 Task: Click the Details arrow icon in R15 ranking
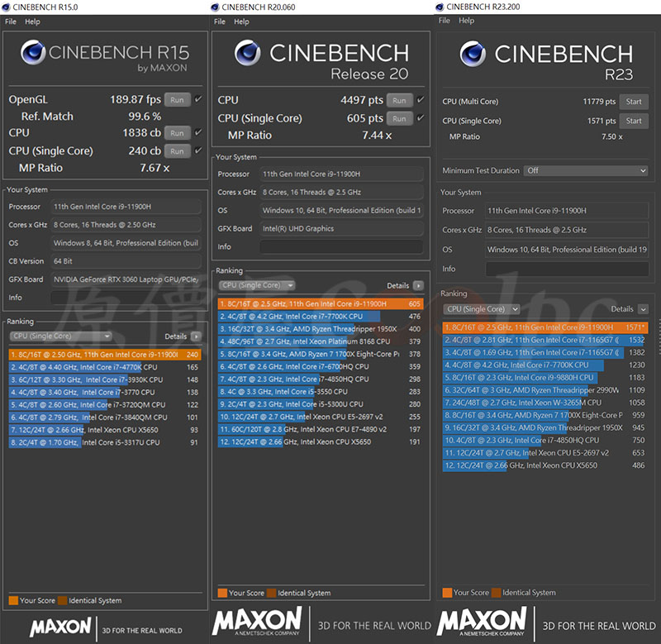click(x=196, y=336)
